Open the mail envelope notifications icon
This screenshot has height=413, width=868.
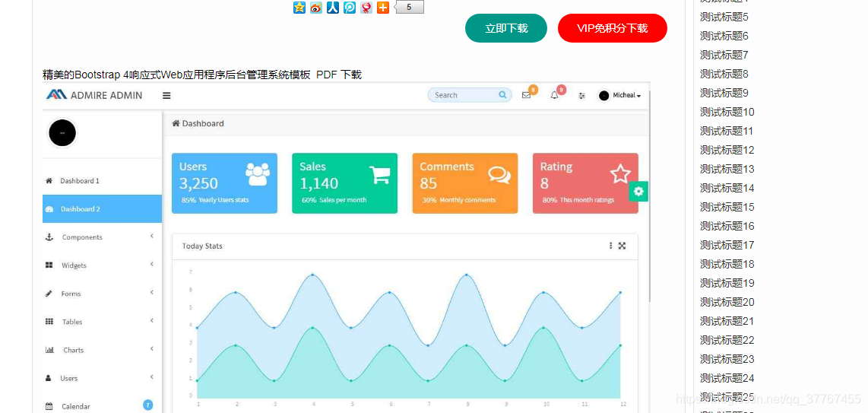526,95
